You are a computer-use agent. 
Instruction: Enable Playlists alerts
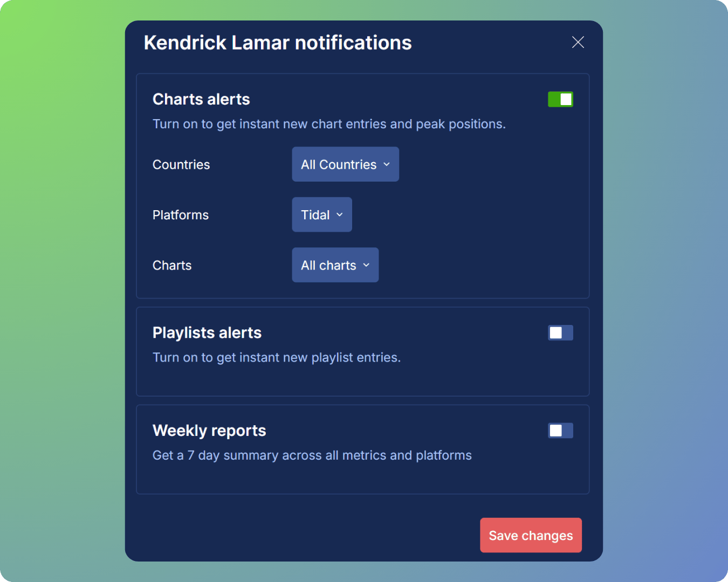click(560, 332)
